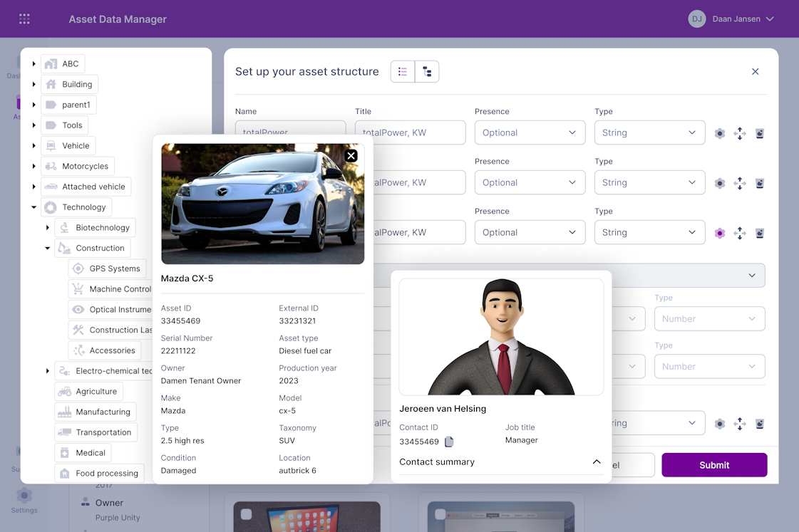This screenshot has width=799, height=532.
Task: Click the Submit button
Action: (714, 465)
